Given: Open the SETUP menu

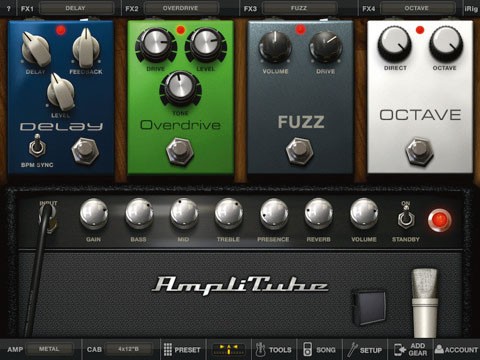Looking at the screenshot, I should (x=365, y=350).
